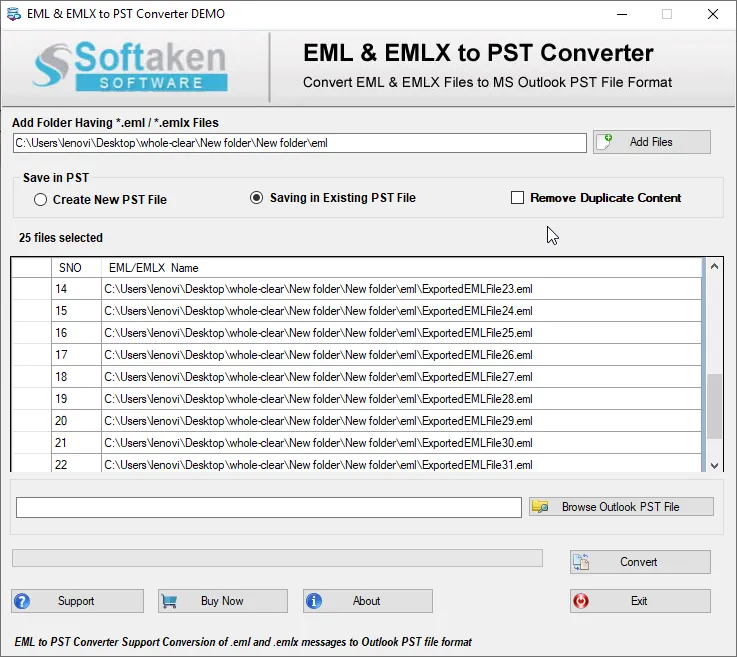Image resolution: width=737 pixels, height=657 pixels.
Task: Click the file list scroll up arrow
Action: pos(714,266)
